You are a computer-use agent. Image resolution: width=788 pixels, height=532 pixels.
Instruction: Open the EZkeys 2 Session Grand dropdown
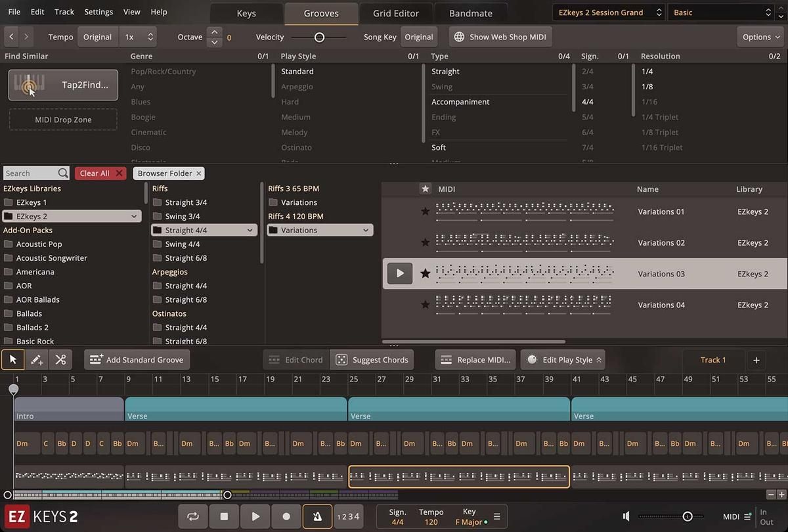[608, 12]
